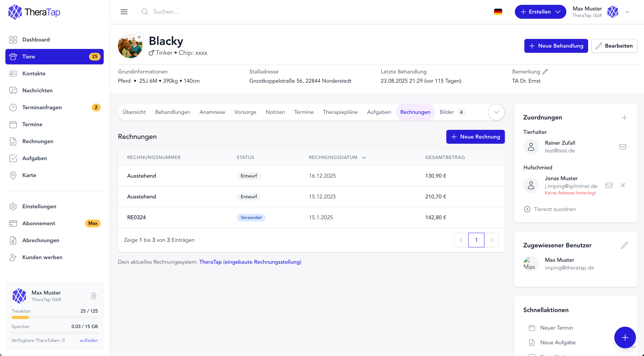
Task: Sort by Rechnungsdatum using the arrow
Action: (364, 157)
